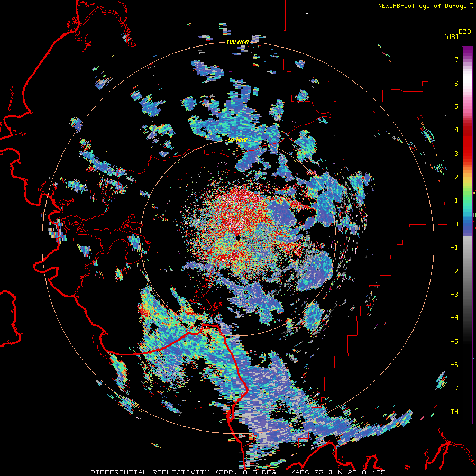Screen dimensions: 476x476
Task: Click the -2 value on the color scale
Action: tap(454, 271)
